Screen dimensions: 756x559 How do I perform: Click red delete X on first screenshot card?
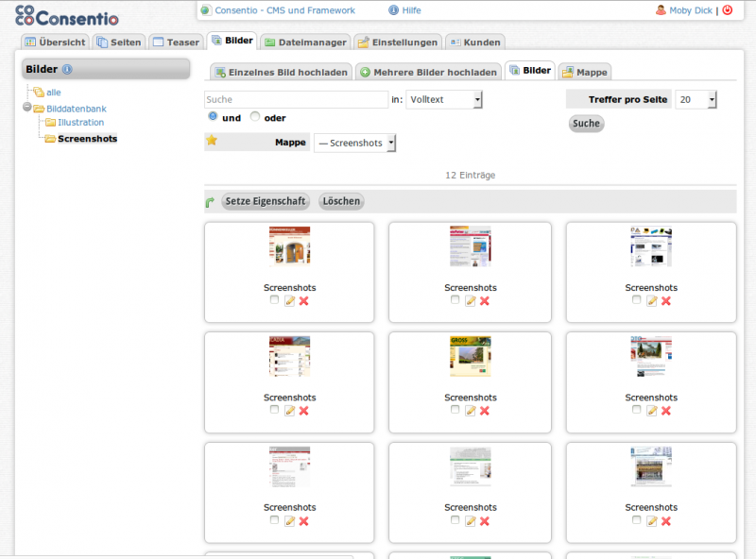tap(304, 300)
